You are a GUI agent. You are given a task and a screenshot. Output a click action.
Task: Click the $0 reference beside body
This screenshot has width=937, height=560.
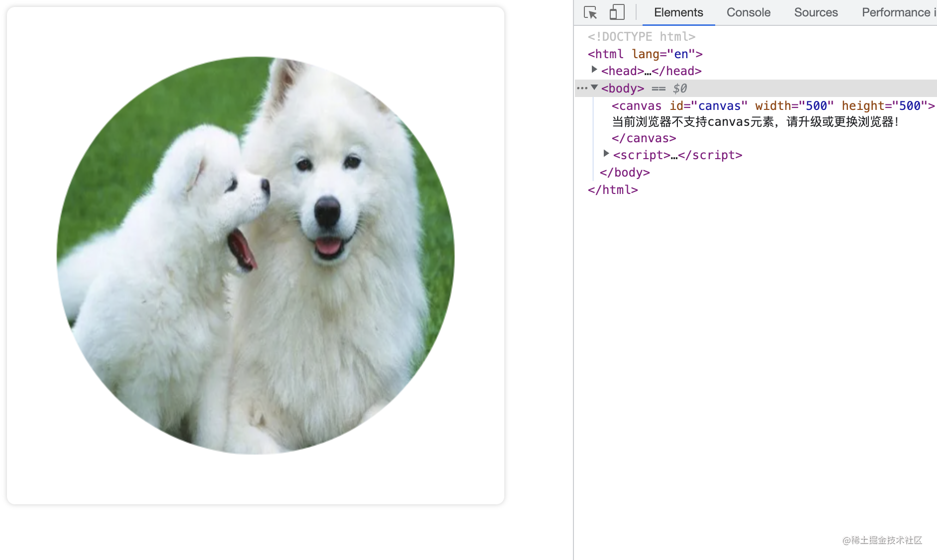click(x=679, y=89)
